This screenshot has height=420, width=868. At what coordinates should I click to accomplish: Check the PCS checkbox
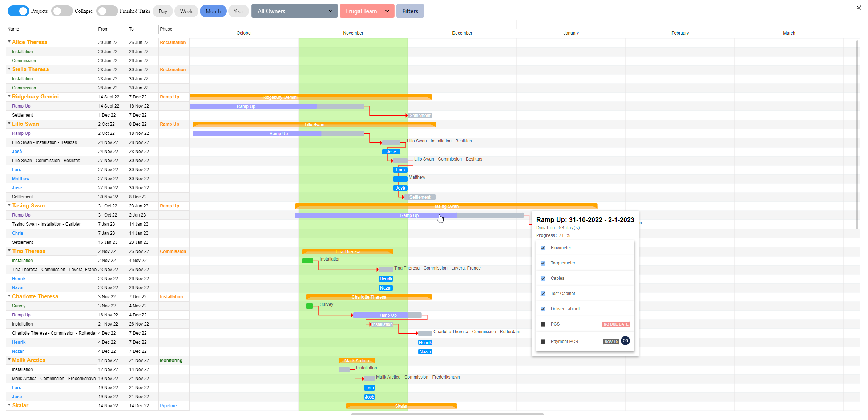543,324
